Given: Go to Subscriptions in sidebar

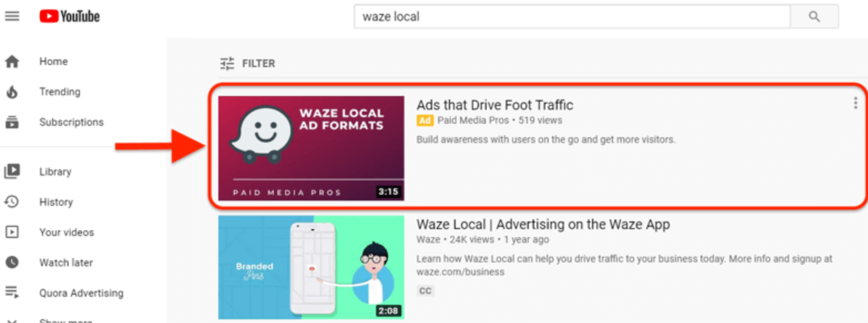Looking at the screenshot, I should tap(72, 122).
